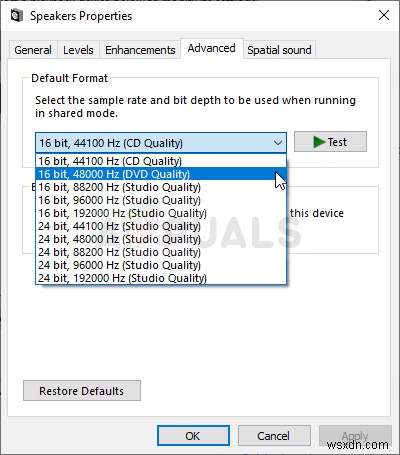Image resolution: width=400 pixels, height=455 pixels.
Task: Confirm with the OK button
Action: click(x=193, y=435)
